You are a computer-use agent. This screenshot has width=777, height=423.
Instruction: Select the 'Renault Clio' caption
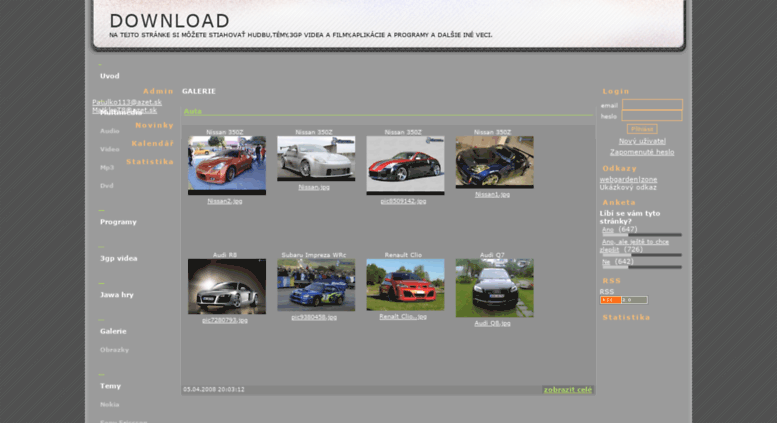(403, 255)
